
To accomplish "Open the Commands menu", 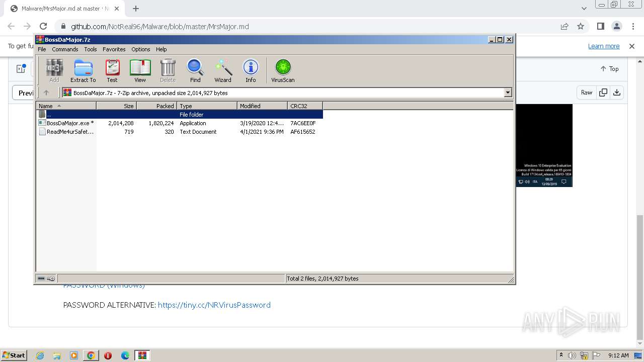I will (65, 49).
